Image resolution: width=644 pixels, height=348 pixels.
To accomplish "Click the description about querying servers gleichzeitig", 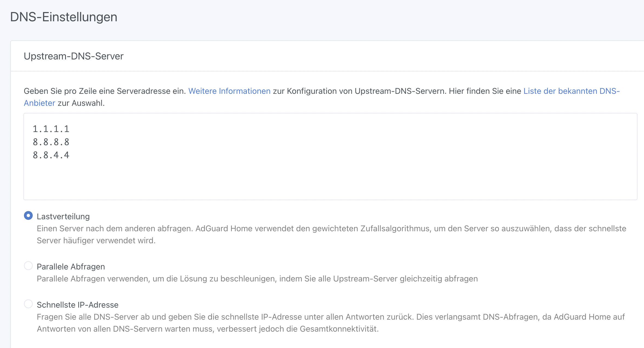I will pos(257,279).
